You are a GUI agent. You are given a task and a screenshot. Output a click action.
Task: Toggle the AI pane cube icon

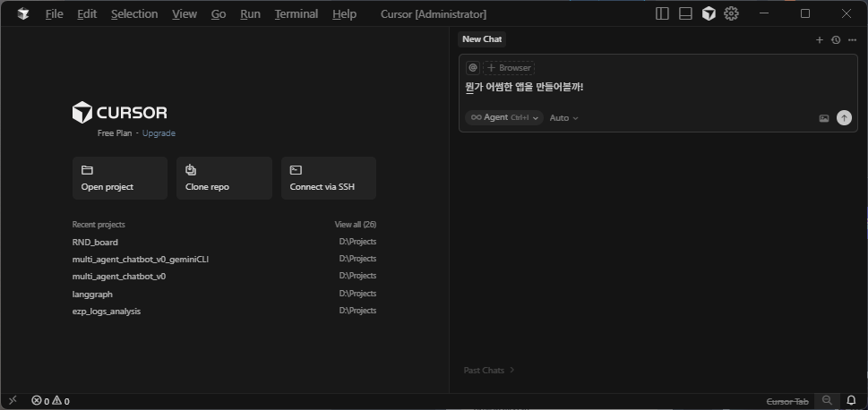coord(709,13)
